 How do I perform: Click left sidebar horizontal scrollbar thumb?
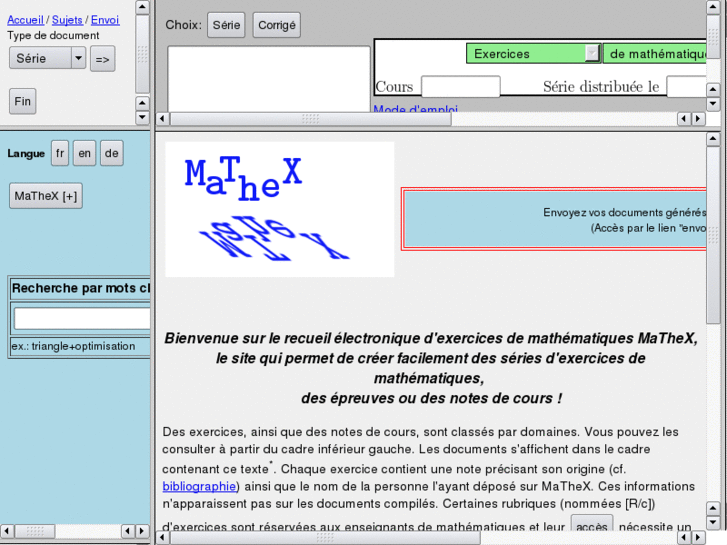click(x=34, y=531)
